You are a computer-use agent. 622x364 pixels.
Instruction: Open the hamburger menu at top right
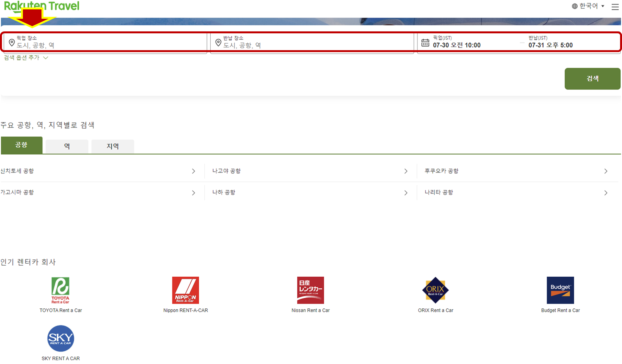coord(615,7)
